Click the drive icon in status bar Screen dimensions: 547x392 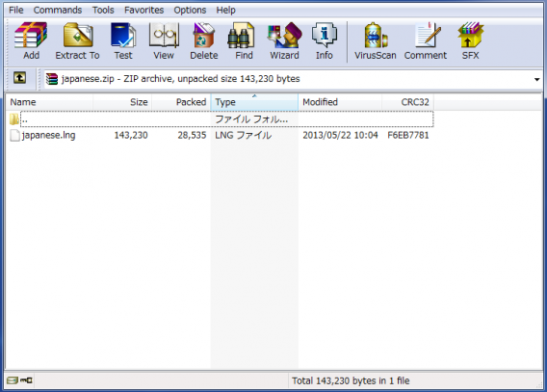coord(13,380)
